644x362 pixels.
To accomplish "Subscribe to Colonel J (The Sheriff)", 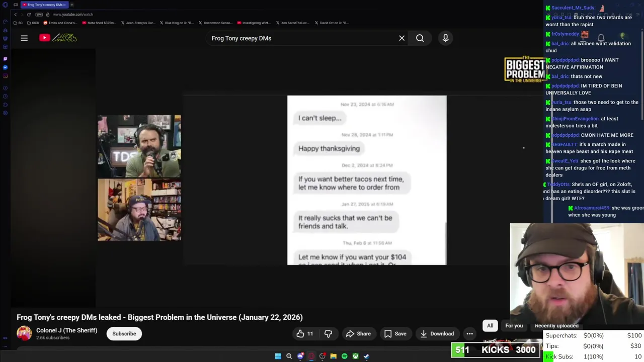I will [124, 334].
